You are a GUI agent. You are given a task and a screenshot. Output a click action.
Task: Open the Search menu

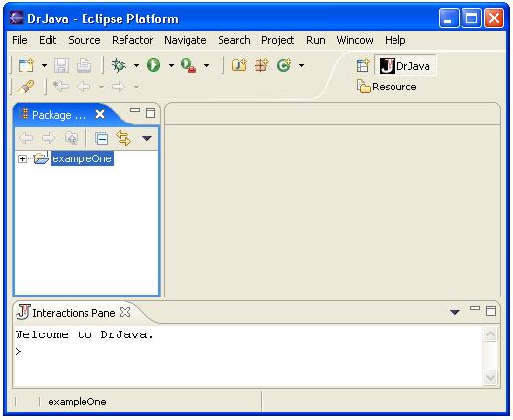(x=234, y=40)
